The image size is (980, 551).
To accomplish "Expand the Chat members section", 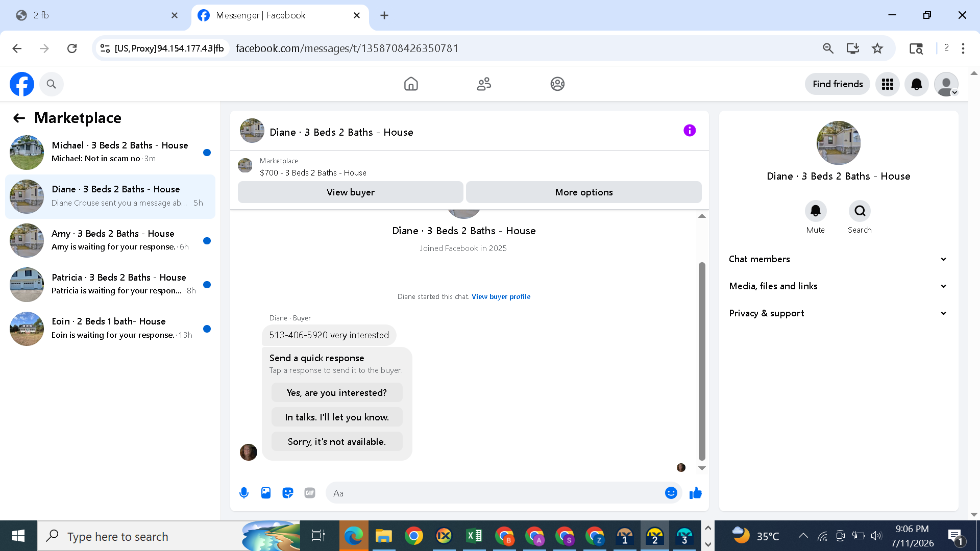I will click(x=838, y=259).
